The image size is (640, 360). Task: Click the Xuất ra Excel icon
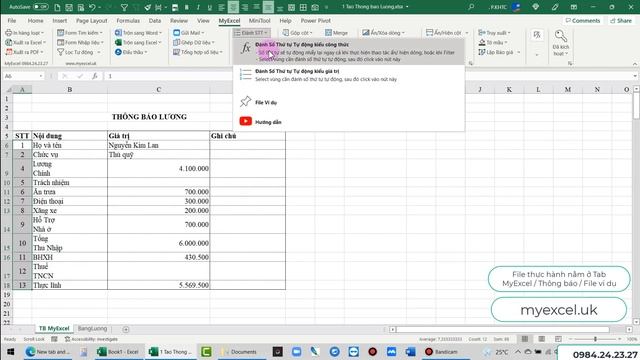9,42
